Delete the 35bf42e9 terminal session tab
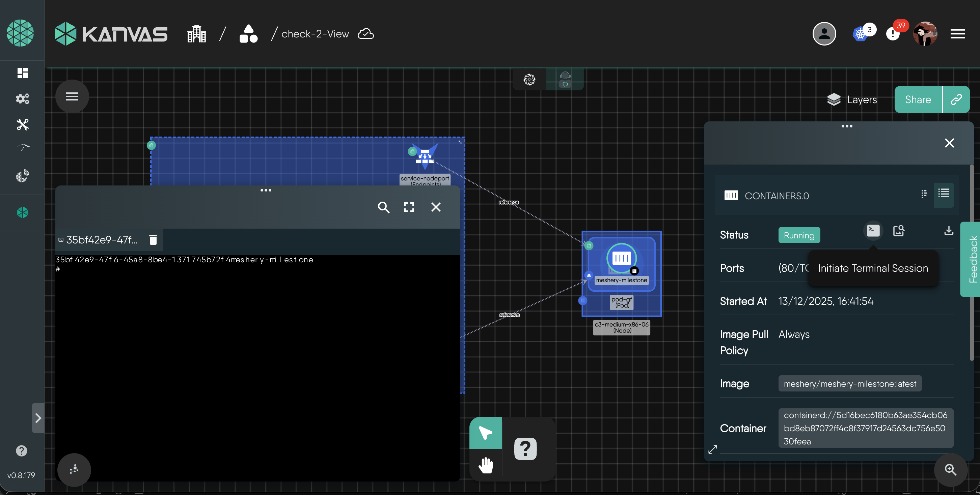The image size is (980, 495). 153,239
